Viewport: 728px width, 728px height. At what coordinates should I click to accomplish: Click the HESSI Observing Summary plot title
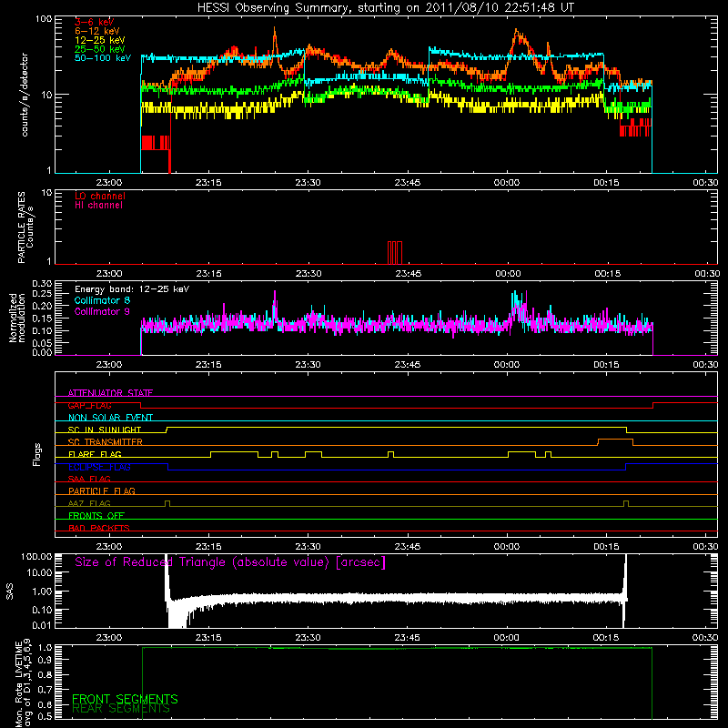click(385, 7)
